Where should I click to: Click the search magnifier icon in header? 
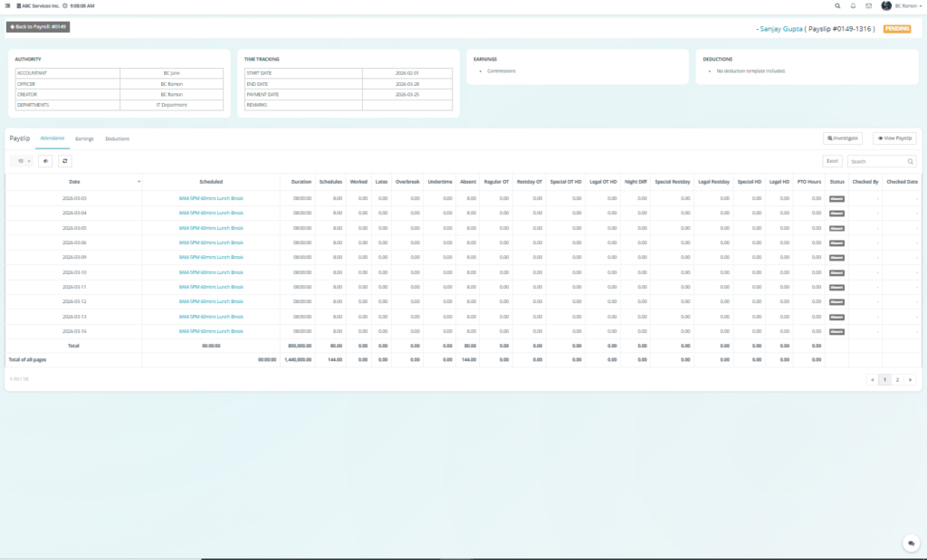tap(837, 5)
